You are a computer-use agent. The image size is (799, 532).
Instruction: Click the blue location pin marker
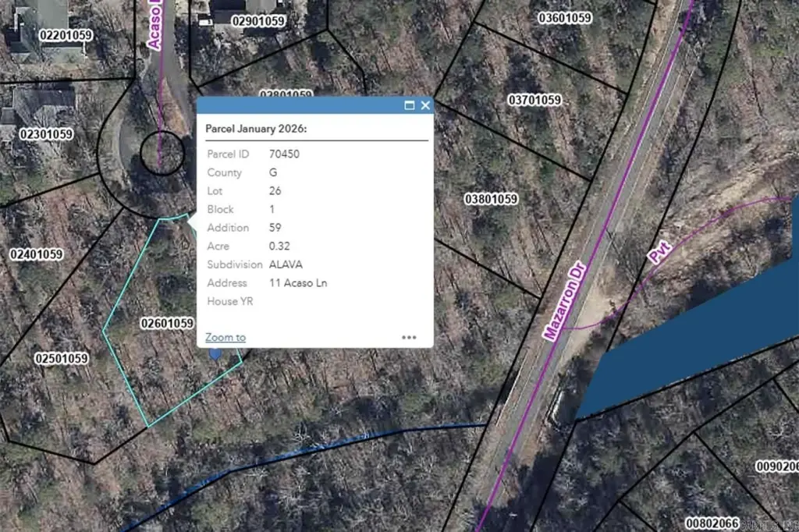[x=215, y=354]
